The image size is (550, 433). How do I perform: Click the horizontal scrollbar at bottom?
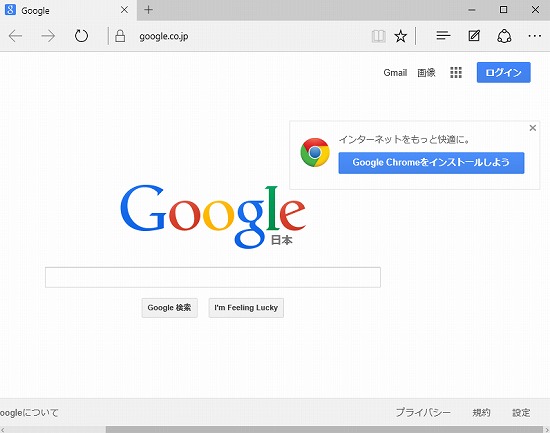(324, 429)
